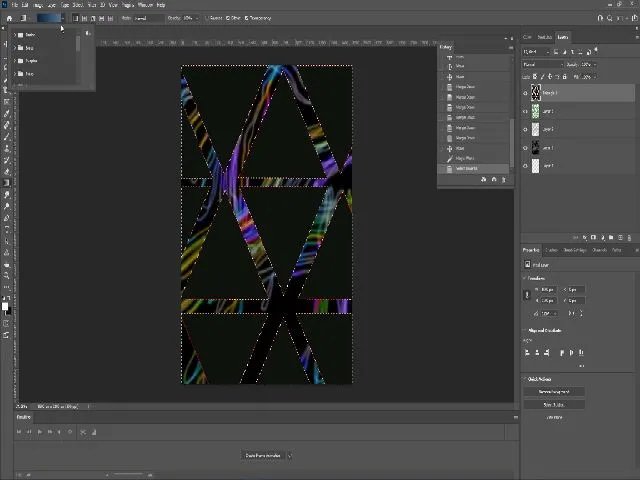Open the Edit menu
Screen dimensions: 640x480
tap(25, 5)
